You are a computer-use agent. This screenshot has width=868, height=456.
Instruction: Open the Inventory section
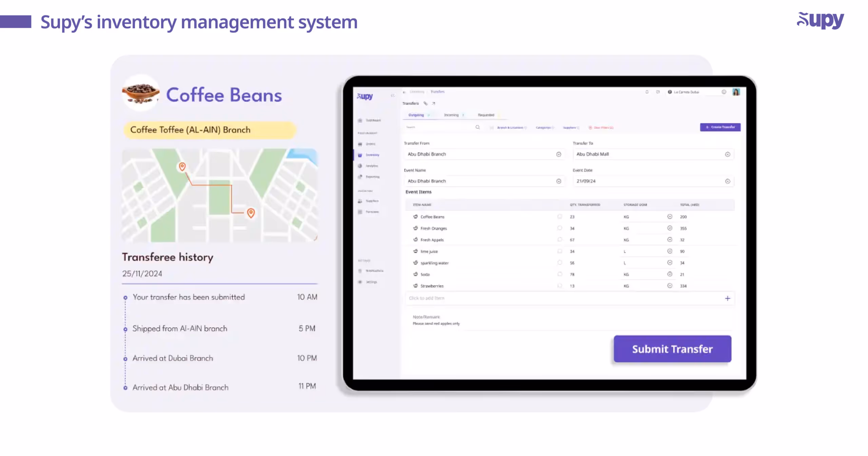pyautogui.click(x=372, y=155)
